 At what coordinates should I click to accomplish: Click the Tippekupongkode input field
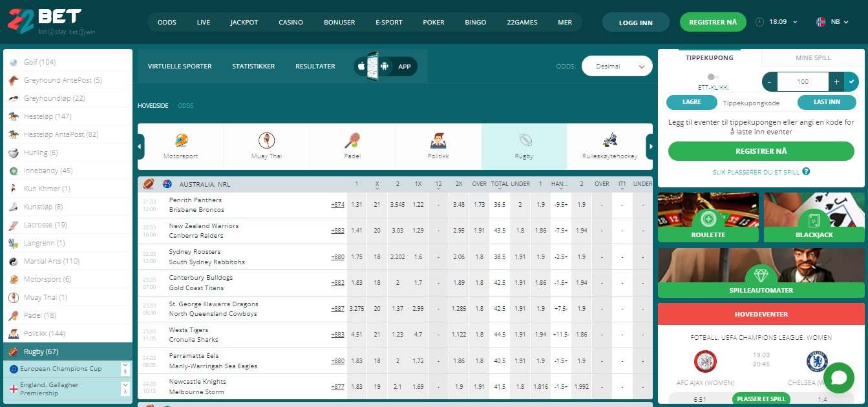pos(757,103)
